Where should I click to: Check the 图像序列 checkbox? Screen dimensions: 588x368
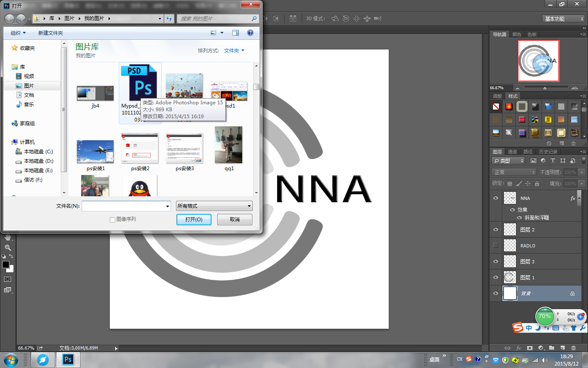(x=112, y=220)
